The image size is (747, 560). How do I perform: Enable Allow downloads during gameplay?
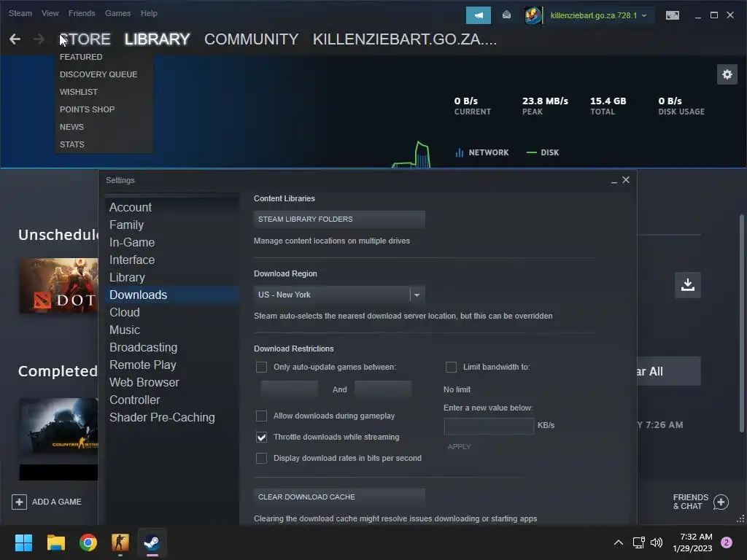261,416
